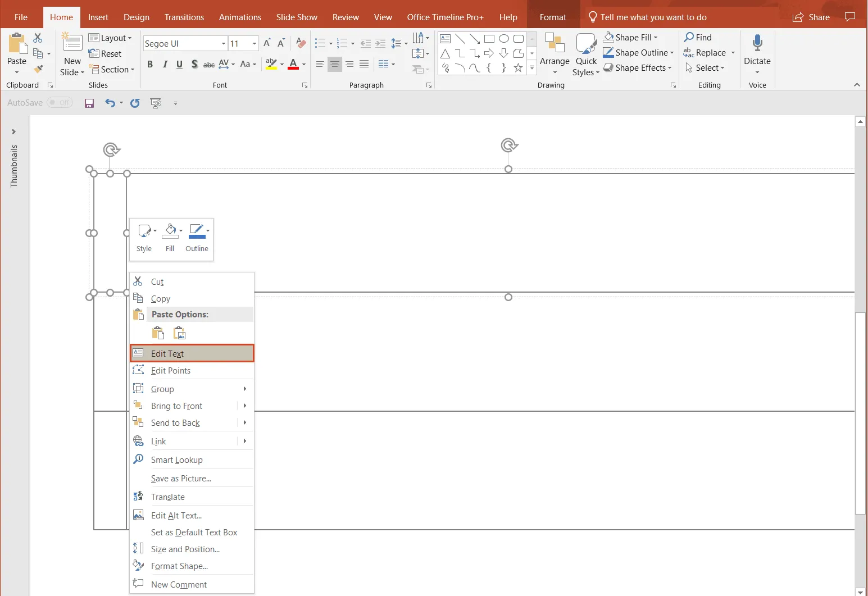Click Format Shape in context menu
Image resolution: width=868 pixels, height=596 pixels.
pos(179,566)
